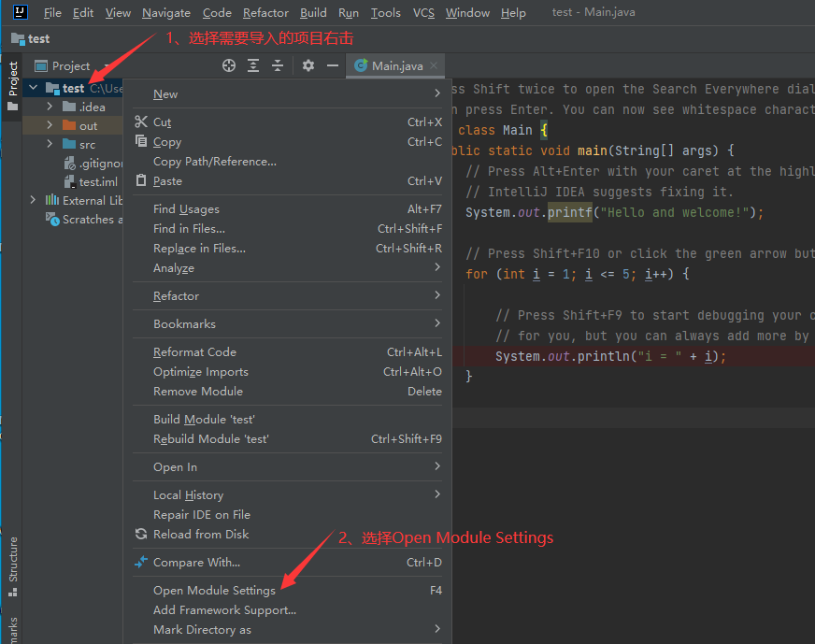
Task: Click the test module folder icon in tree
Action: tap(52, 89)
